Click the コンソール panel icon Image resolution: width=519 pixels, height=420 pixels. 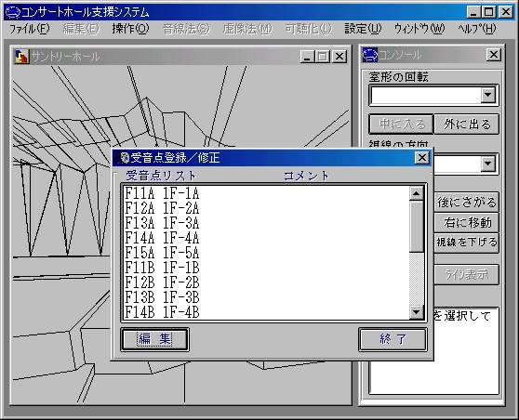click(370, 55)
